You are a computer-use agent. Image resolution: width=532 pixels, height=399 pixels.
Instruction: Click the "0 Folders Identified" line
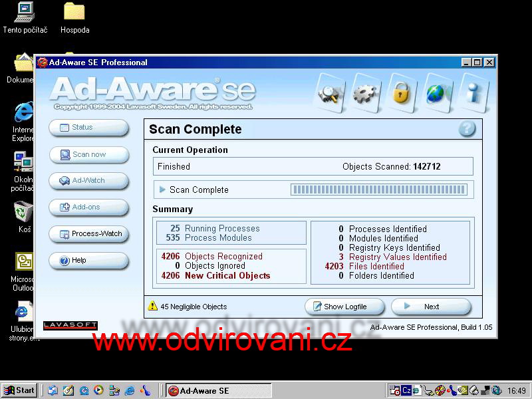(376, 275)
